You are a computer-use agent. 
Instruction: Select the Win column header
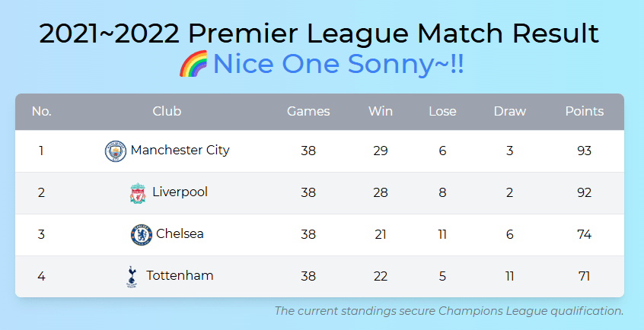[381, 111]
